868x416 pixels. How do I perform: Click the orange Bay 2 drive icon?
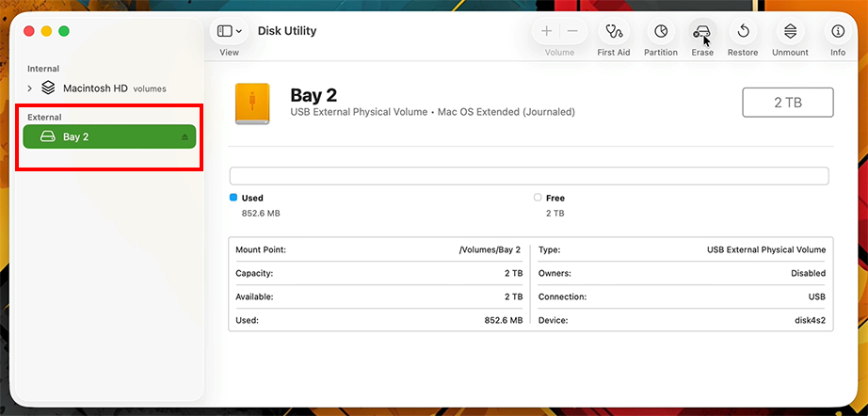[252, 104]
